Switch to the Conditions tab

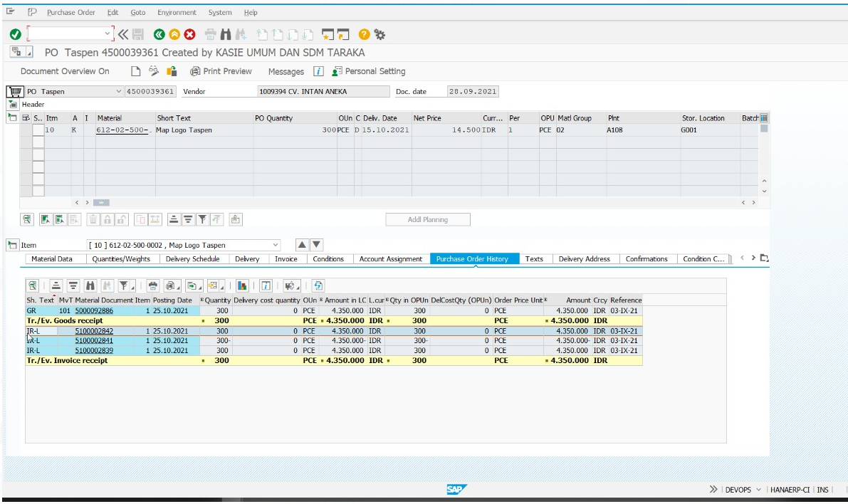tap(328, 259)
